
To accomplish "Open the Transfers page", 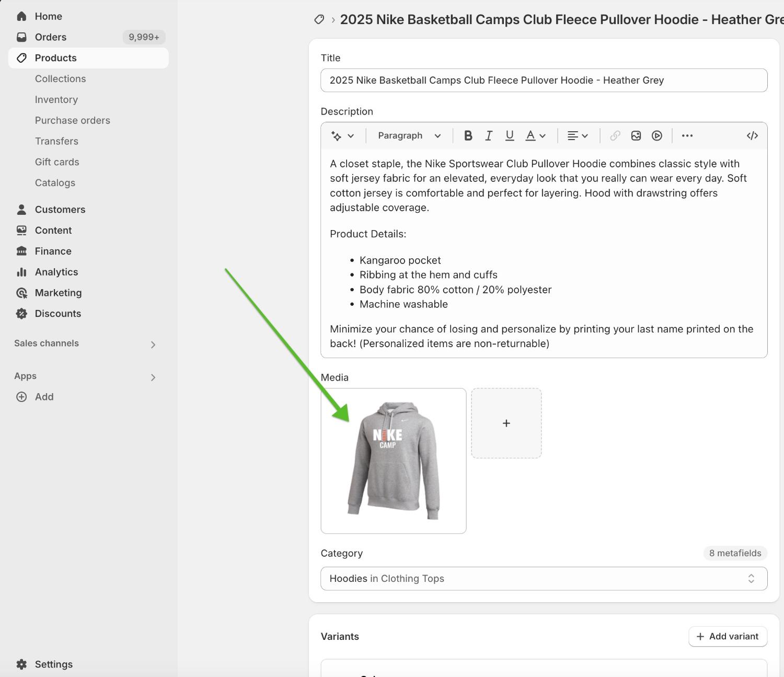I will click(56, 142).
